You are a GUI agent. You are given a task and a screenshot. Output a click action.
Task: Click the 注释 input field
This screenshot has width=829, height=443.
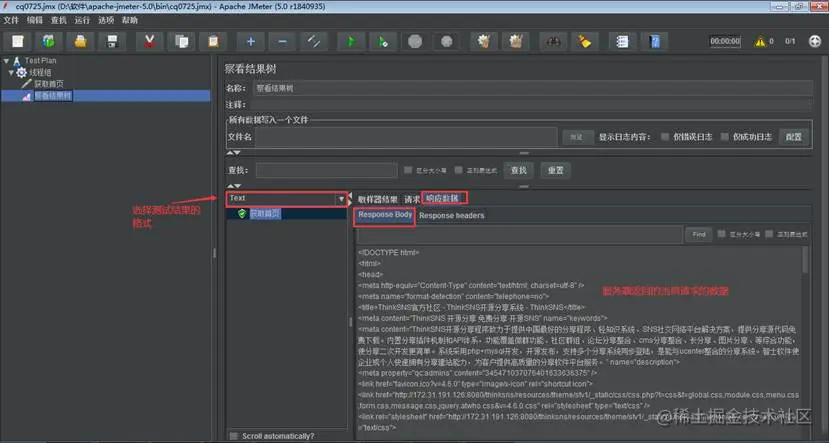[533, 105]
